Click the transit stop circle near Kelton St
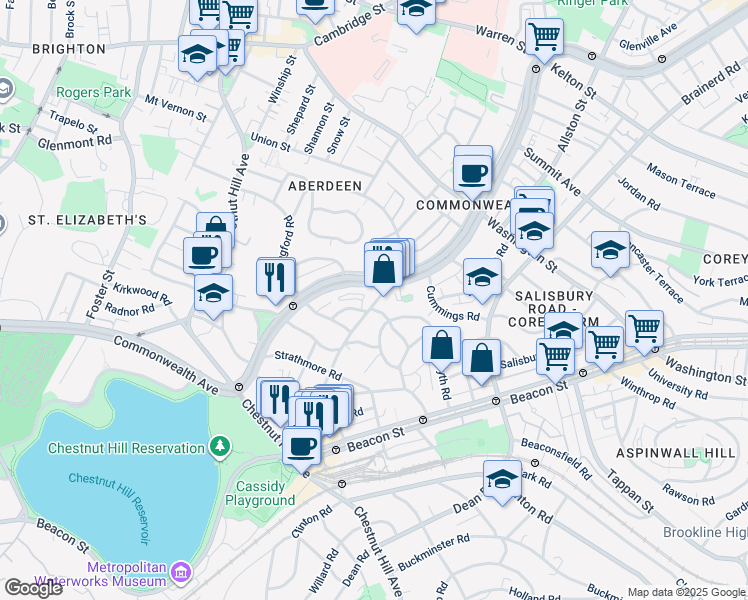The width and height of the screenshot is (748, 600). coord(536,69)
